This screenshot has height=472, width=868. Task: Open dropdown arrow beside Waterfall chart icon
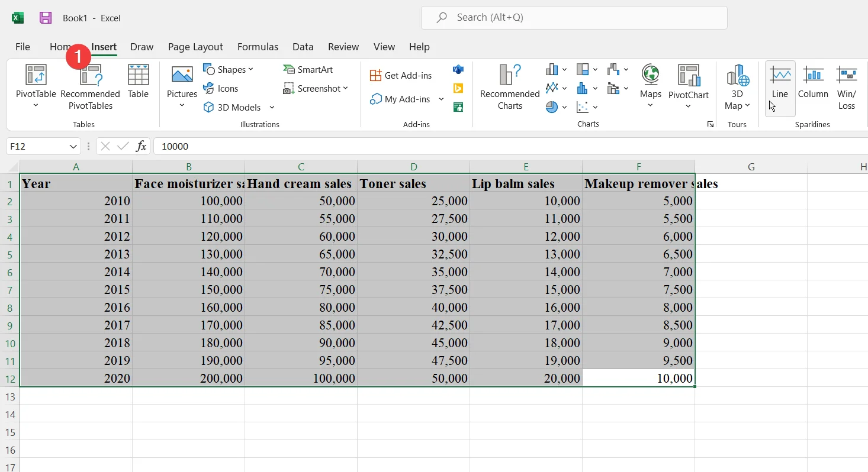[626, 69]
